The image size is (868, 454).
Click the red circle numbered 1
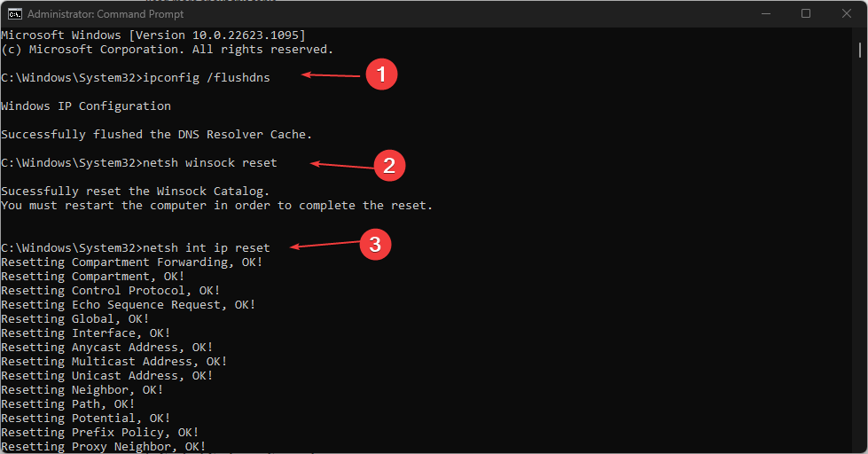(x=381, y=75)
